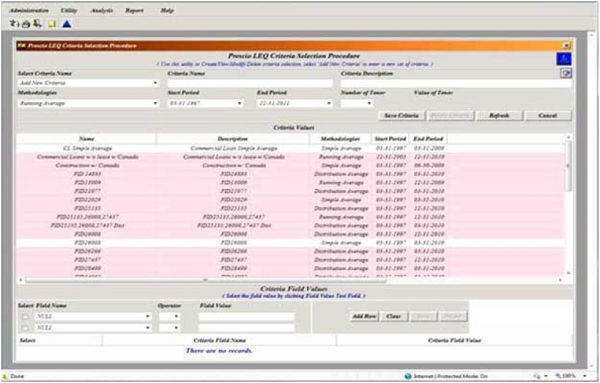Click the Cancel button
The image size is (600, 383).
548,116
